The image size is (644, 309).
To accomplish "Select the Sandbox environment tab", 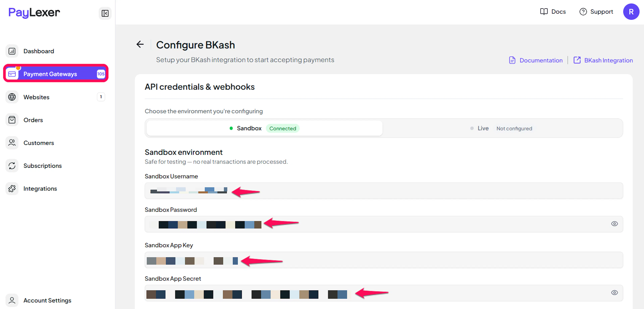I will pos(264,128).
